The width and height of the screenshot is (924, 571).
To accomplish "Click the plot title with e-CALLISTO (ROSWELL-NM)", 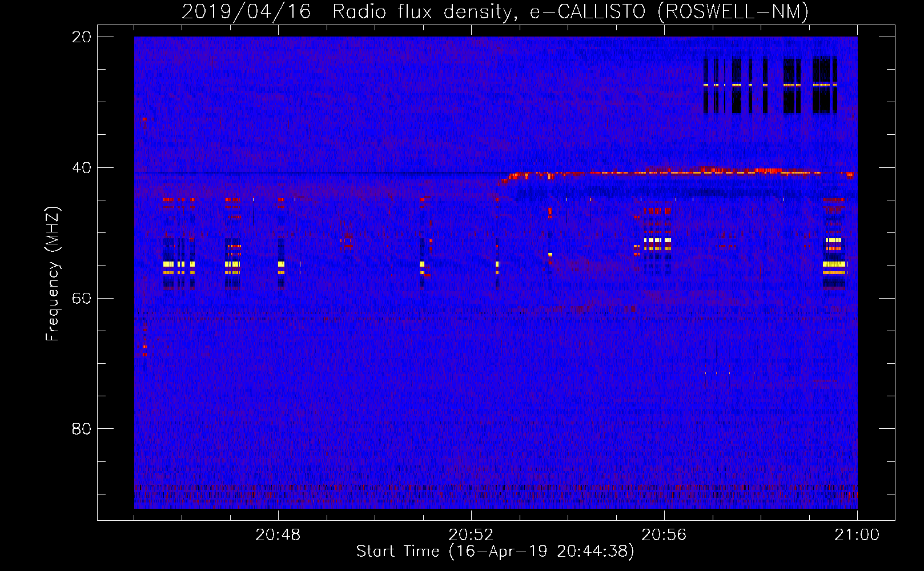I will click(495, 11).
